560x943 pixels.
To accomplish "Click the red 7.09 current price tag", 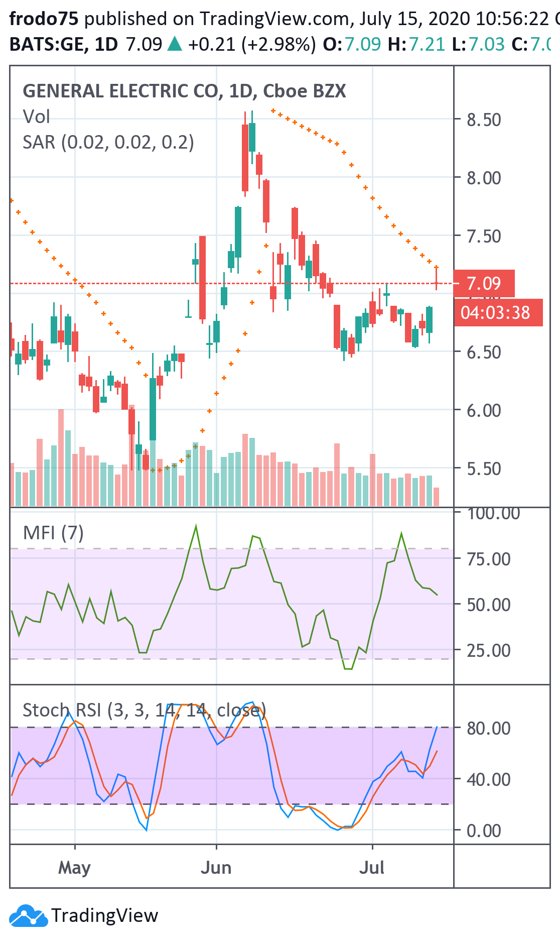I will click(484, 283).
